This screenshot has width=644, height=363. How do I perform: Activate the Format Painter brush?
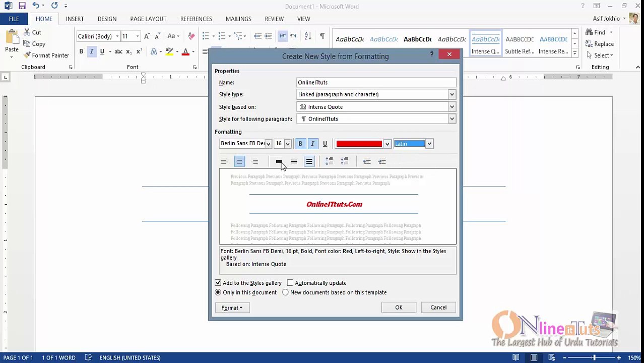27,55
